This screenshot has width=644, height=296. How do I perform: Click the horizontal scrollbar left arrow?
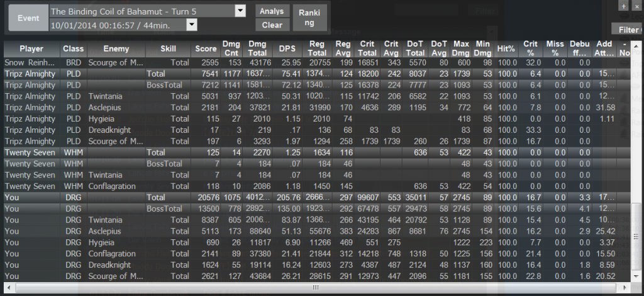tap(9, 288)
